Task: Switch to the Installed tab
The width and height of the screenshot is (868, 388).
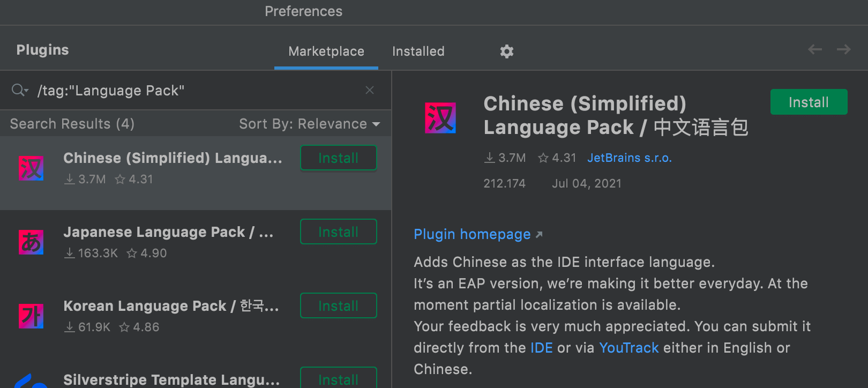Action: tap(418, 51)
